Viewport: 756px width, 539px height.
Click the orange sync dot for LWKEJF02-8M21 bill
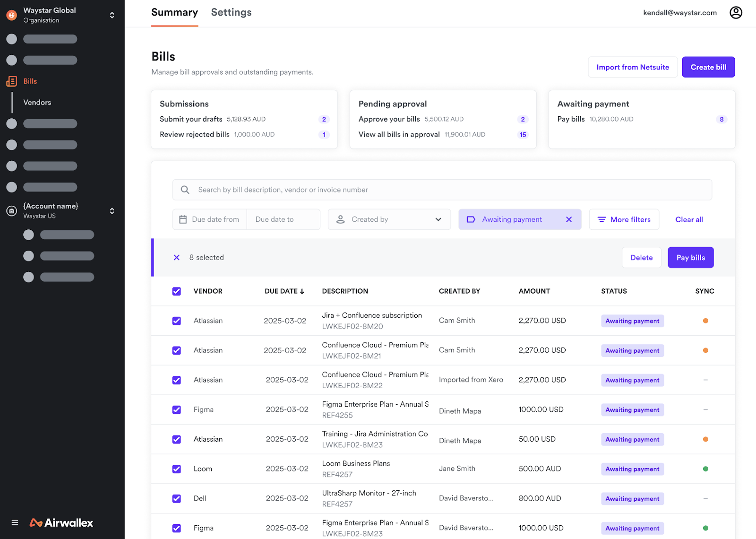pyautogui.click(x=705, y=350)
